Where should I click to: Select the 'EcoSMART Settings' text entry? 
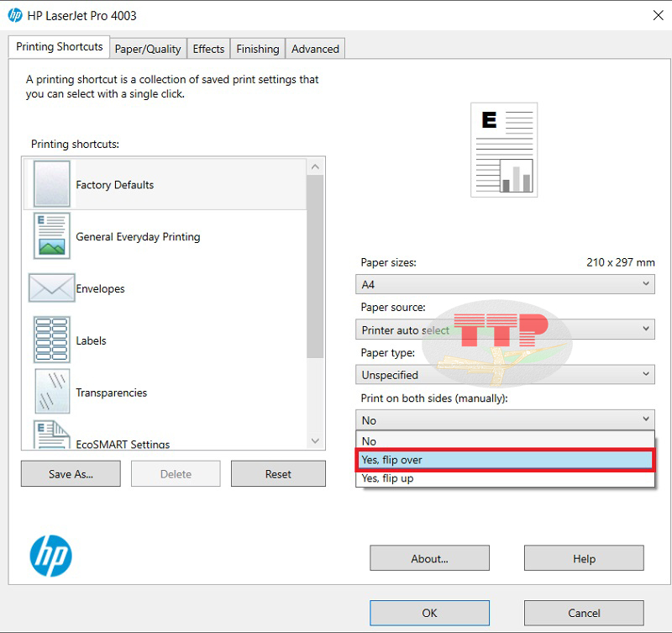coord(123,444)
